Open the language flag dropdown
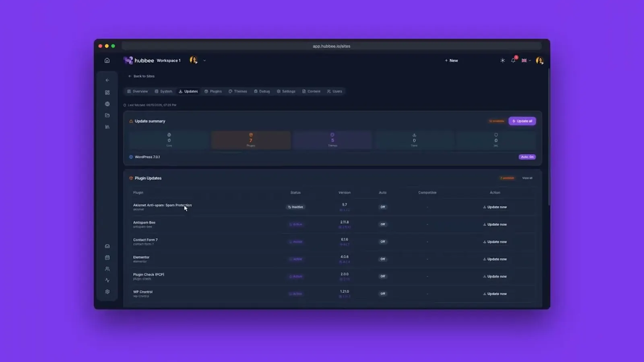The image size is (644, 362). pyautogui.click(x=526, y=60)
